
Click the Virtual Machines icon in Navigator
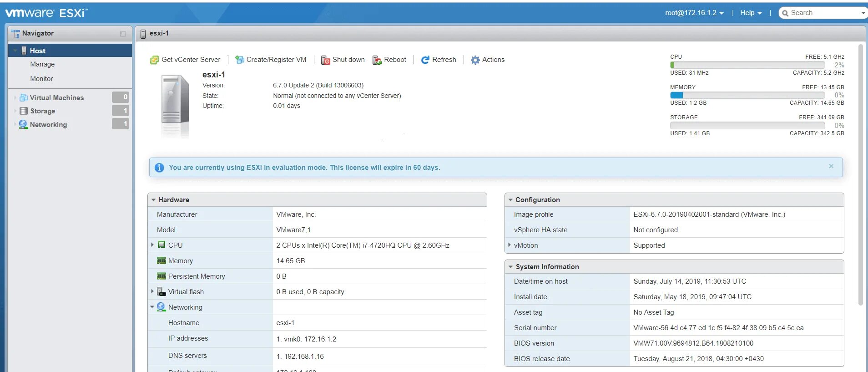coord(24,97)
